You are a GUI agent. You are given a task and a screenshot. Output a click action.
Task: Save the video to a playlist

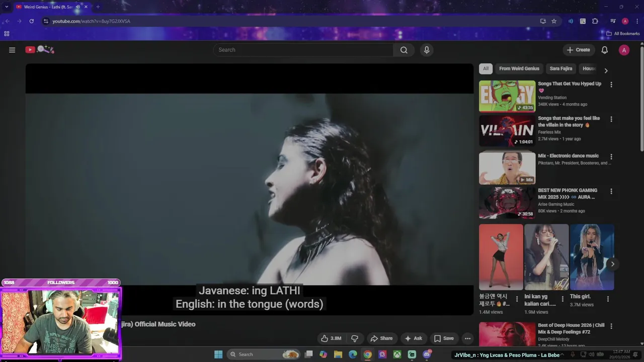click(444, 338)
